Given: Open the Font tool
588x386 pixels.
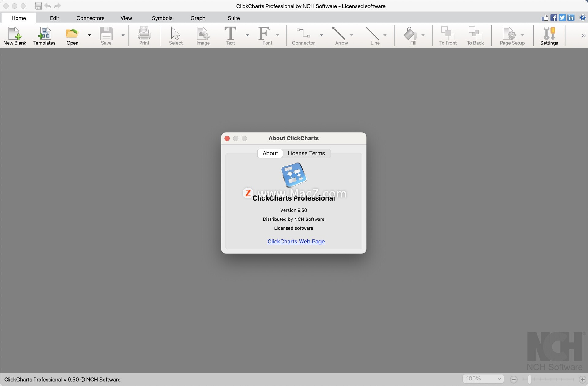Looking at the screenshot, I should [x=267, y=36].
